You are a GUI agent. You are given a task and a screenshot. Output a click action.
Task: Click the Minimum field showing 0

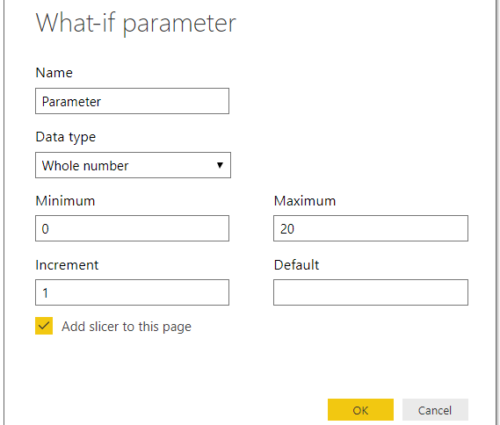[x=132, y=228]
